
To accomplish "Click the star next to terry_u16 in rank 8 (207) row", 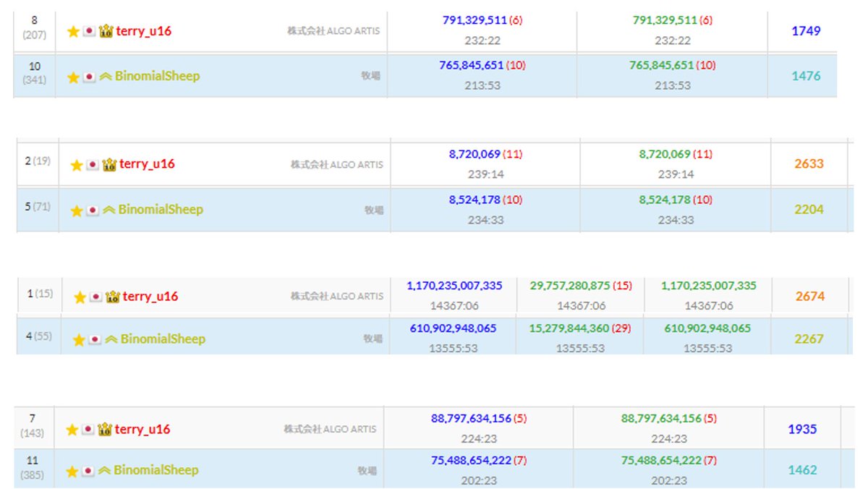I will click(72, 32).
